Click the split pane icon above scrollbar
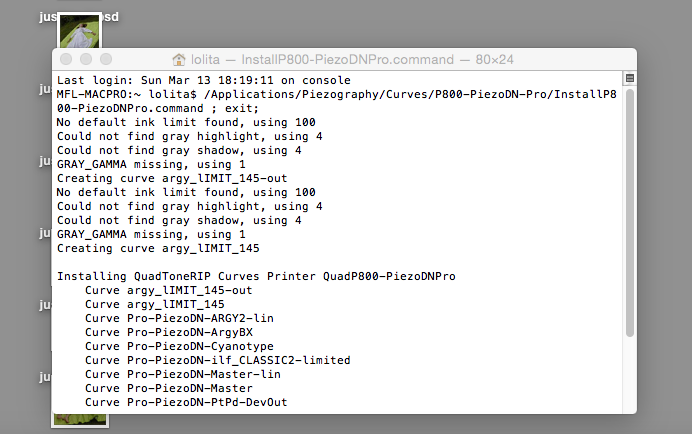692x434 pixels. (630, 78)
